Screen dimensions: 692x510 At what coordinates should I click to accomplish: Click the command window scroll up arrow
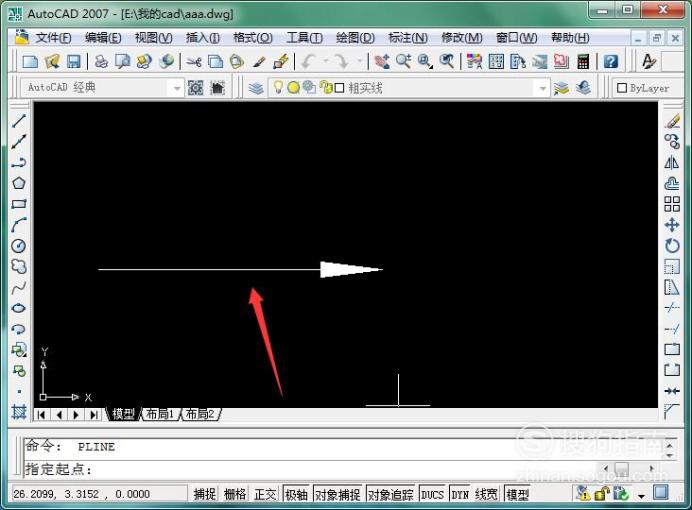pyautogui.click(x=670, y=446)
